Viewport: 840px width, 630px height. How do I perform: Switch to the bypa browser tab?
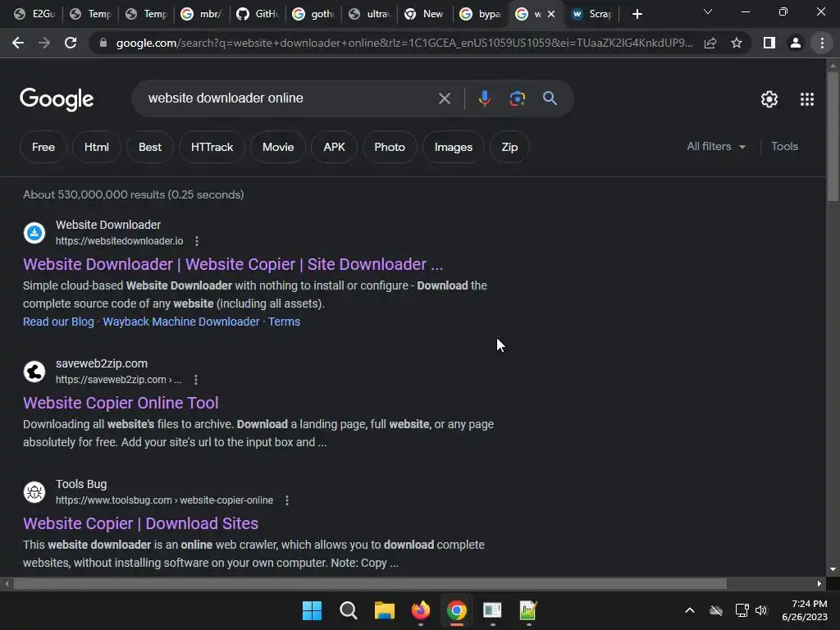click(481, 15)
